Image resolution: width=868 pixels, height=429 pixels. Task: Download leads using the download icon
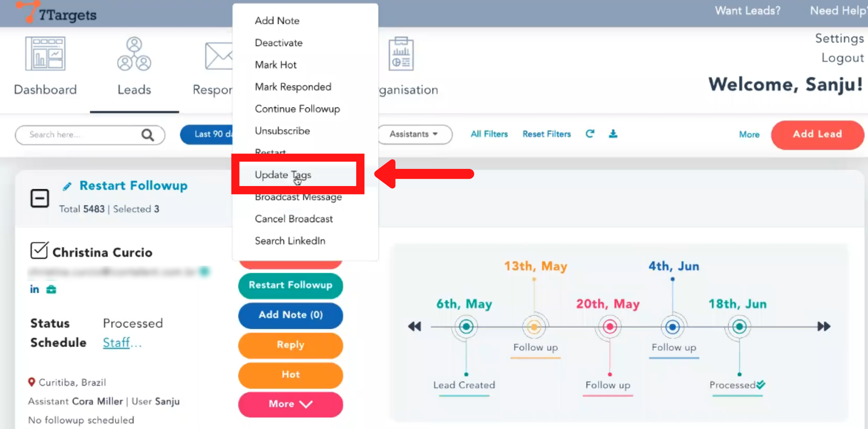point(613,134)
